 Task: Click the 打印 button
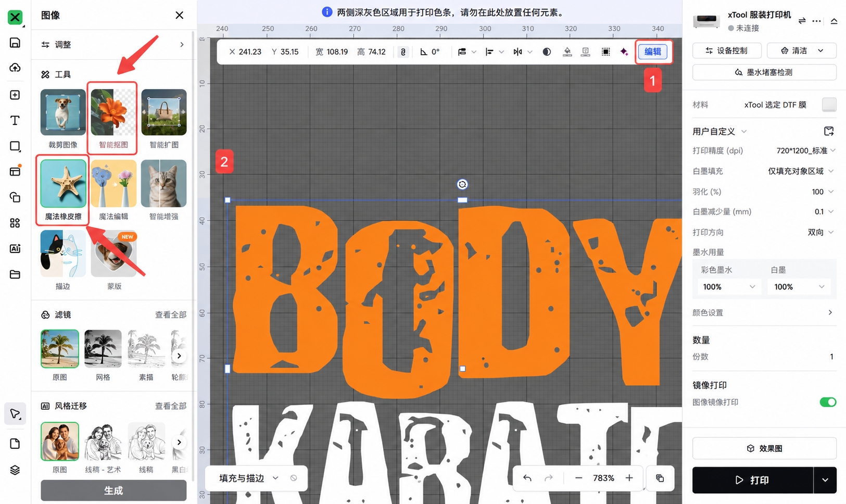[x=753, y=480]
